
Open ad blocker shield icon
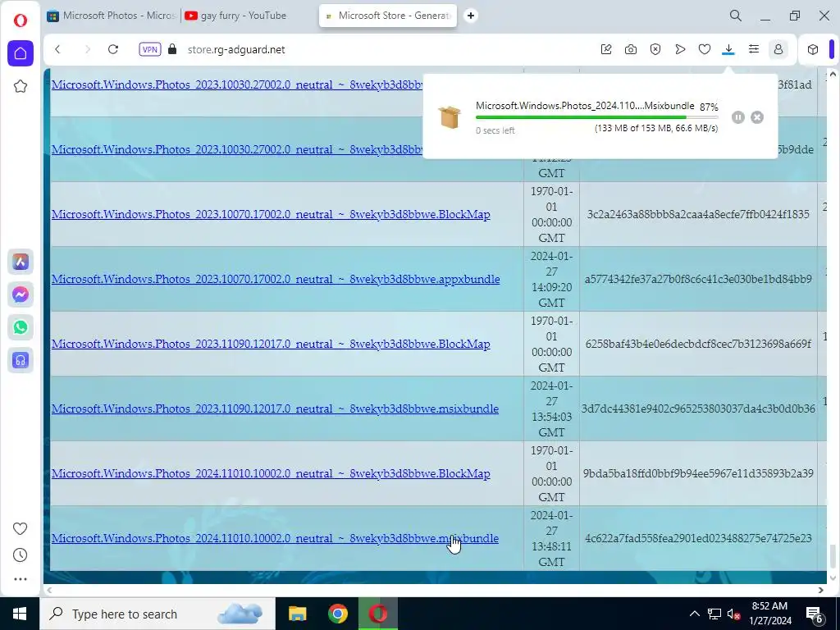(x=655, y=49)
